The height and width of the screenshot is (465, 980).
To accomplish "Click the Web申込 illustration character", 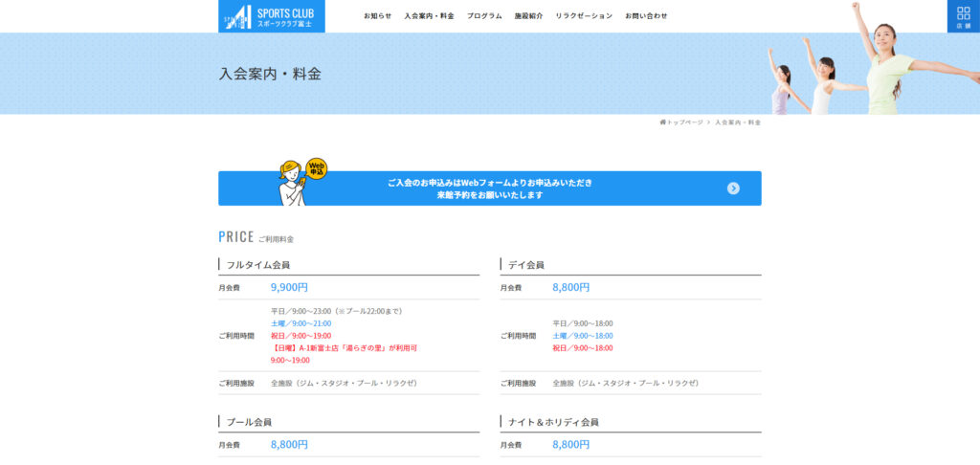I will (295, 182).
